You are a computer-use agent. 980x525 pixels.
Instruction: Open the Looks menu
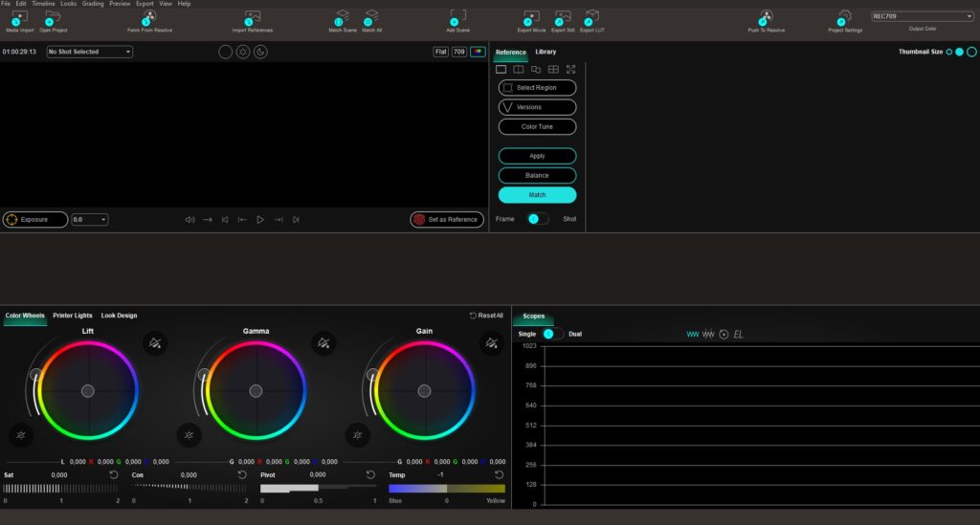tap(68, 4)
